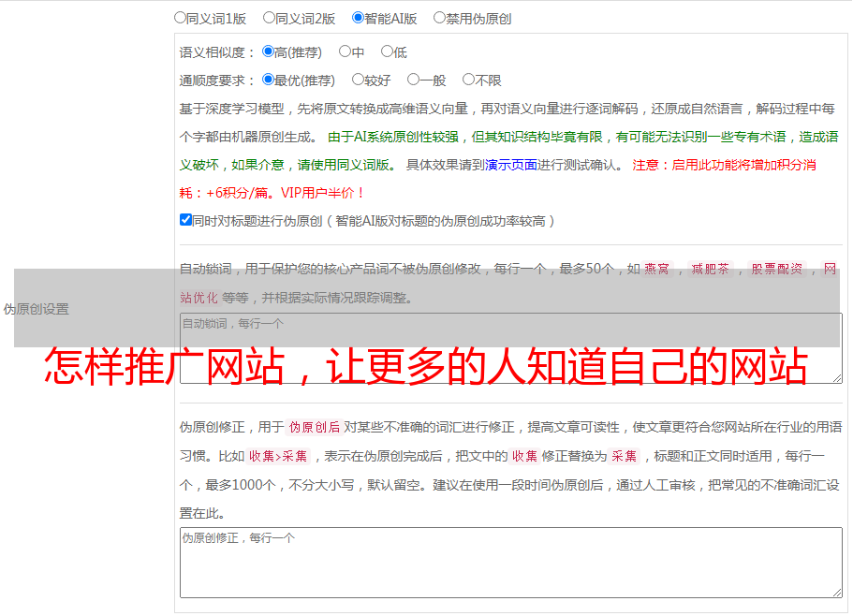Grab the 伪原创修正 textarea resize handle

point(837,593)
